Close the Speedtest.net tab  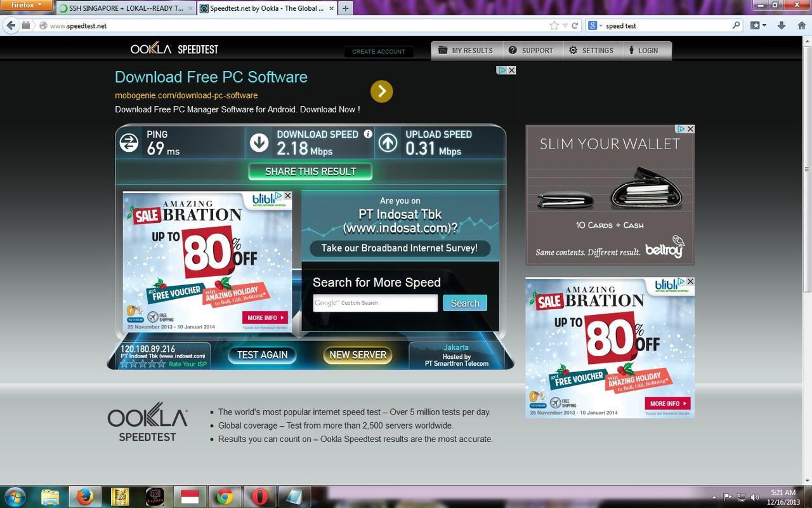[x=331, y=8]
